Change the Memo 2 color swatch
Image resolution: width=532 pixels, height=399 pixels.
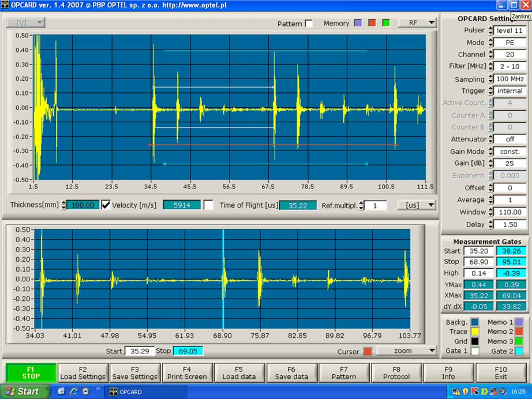pos(519,332)
